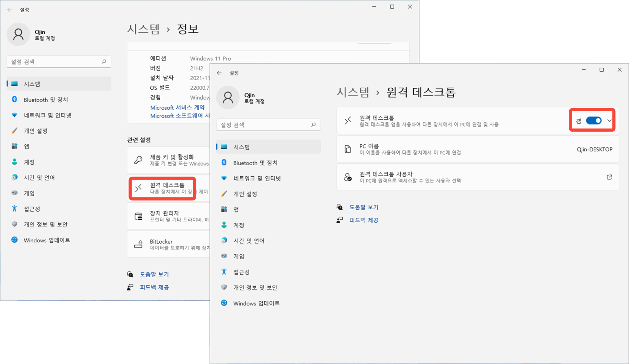The width and height of the screenshot is (629, 364).
Task: Select 개인 설정 brush icon in rear sidebar
Action: (x=14, y=131)
